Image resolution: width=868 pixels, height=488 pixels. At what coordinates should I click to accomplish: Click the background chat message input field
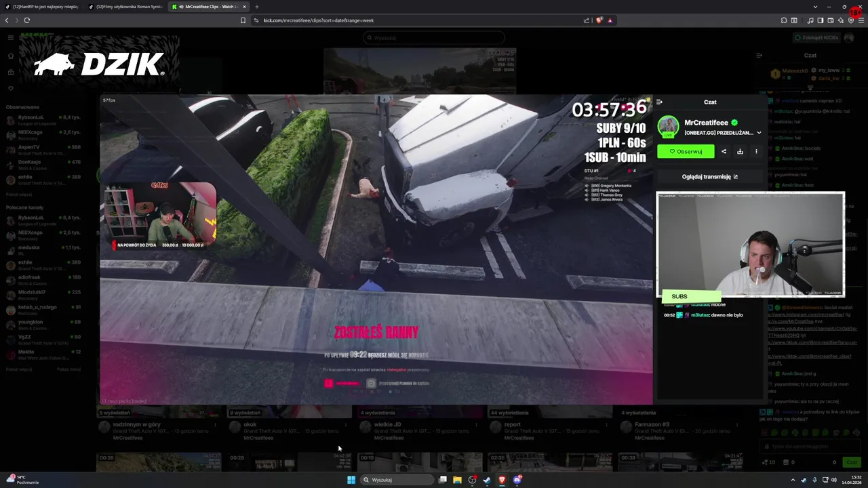(x=810, y=446)
